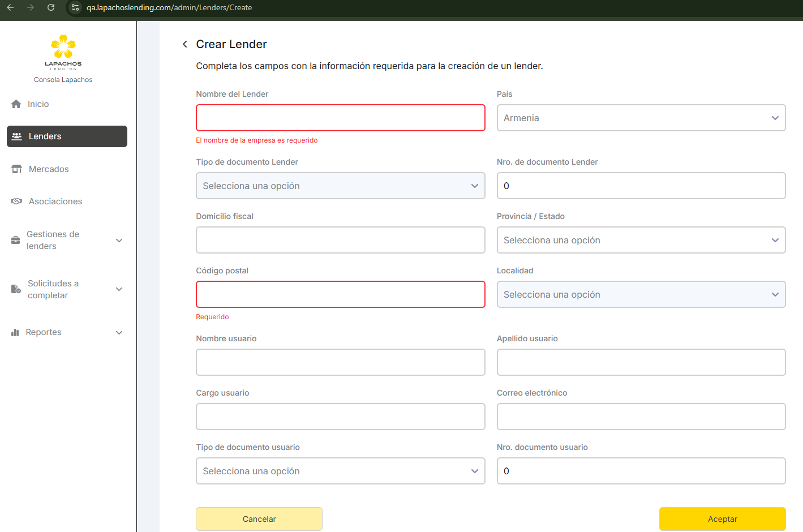Expand the Solicitudes a completar submenu

tap(119, 289)
